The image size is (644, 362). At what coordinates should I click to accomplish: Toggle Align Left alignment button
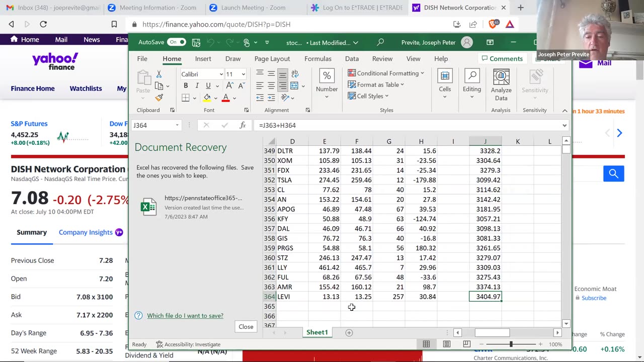(260, 86)
